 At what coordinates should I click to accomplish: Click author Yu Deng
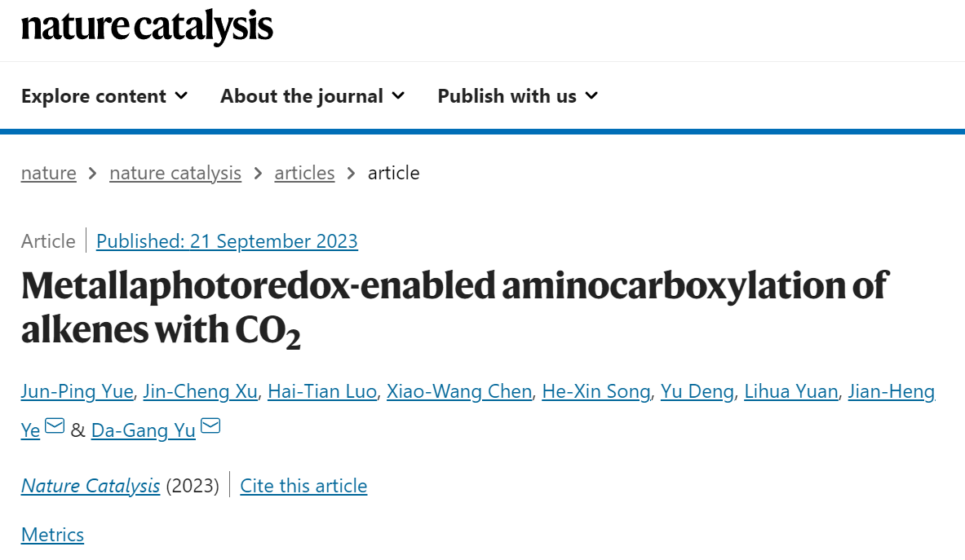point(697,391)
